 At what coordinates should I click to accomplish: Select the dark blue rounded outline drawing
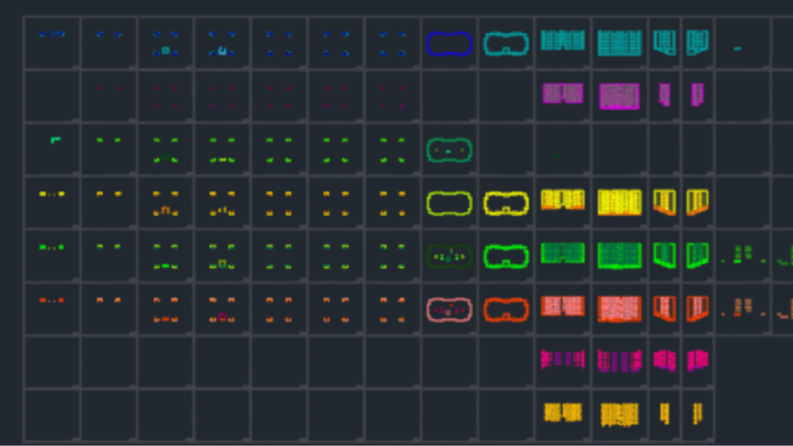[449, 43]
